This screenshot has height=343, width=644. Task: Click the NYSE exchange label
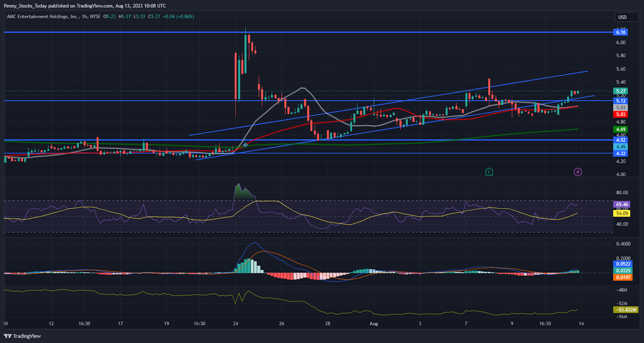pos(95,17)
